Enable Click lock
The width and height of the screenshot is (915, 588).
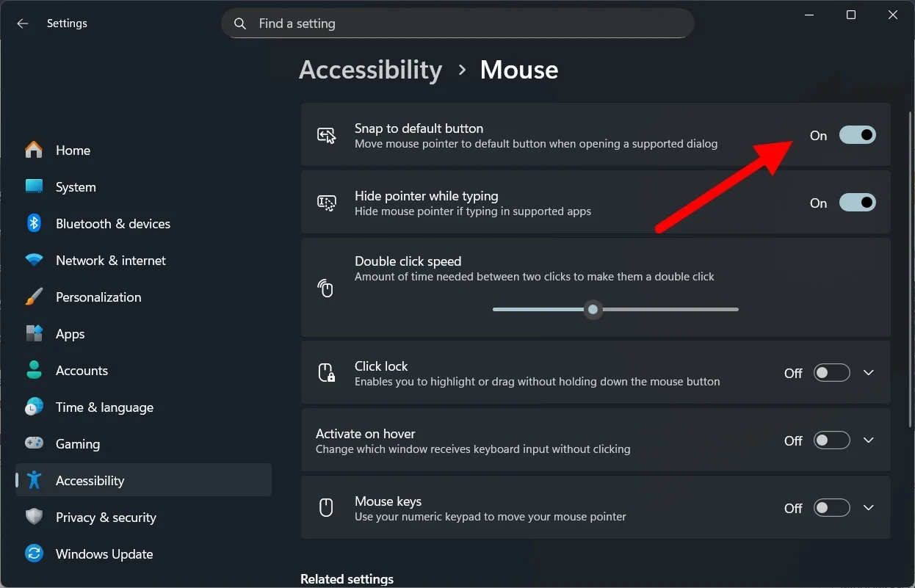[831, 373]
